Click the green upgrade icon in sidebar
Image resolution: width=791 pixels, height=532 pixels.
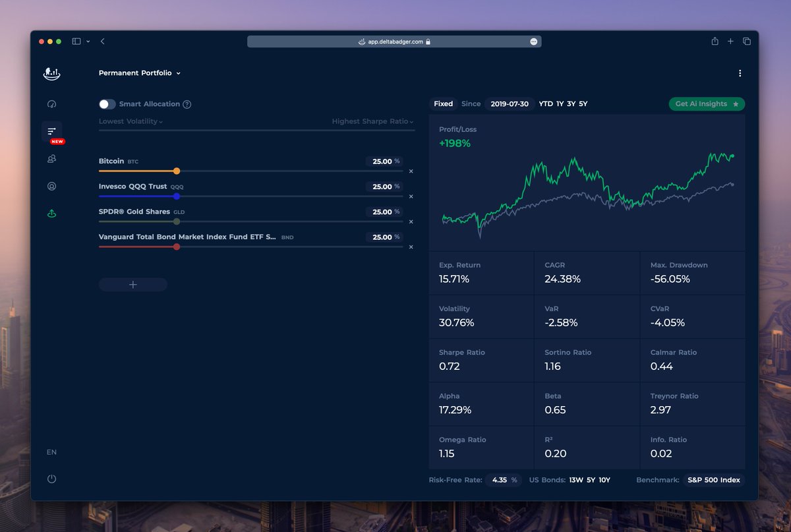pyautogui.click(x=51, y=214)
